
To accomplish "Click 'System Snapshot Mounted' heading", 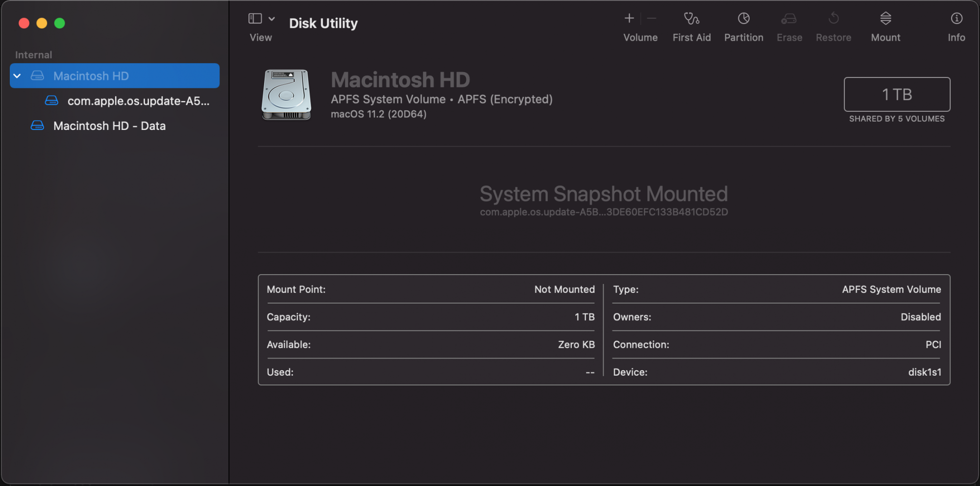I will coord(604,194).
